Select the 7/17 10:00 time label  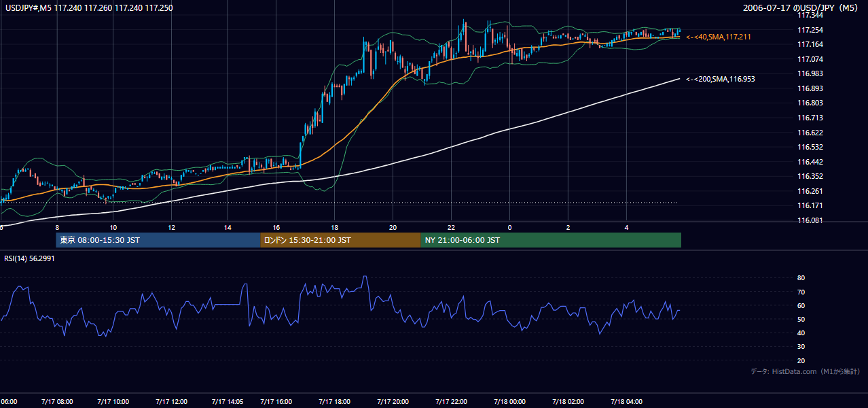pos(113,401)
